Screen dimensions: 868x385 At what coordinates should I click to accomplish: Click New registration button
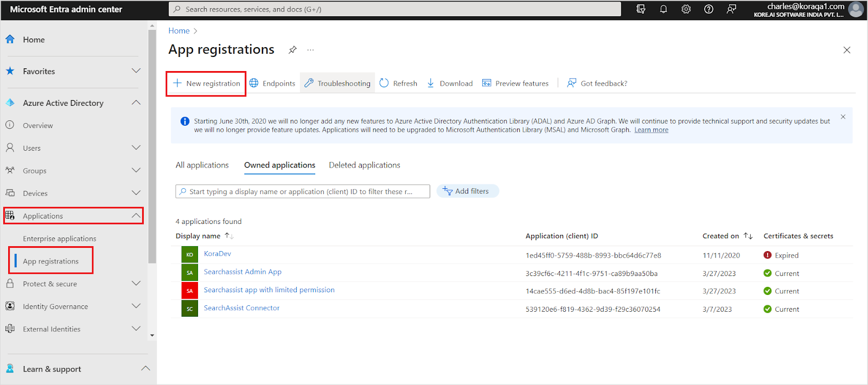click(x=206, y=84)
